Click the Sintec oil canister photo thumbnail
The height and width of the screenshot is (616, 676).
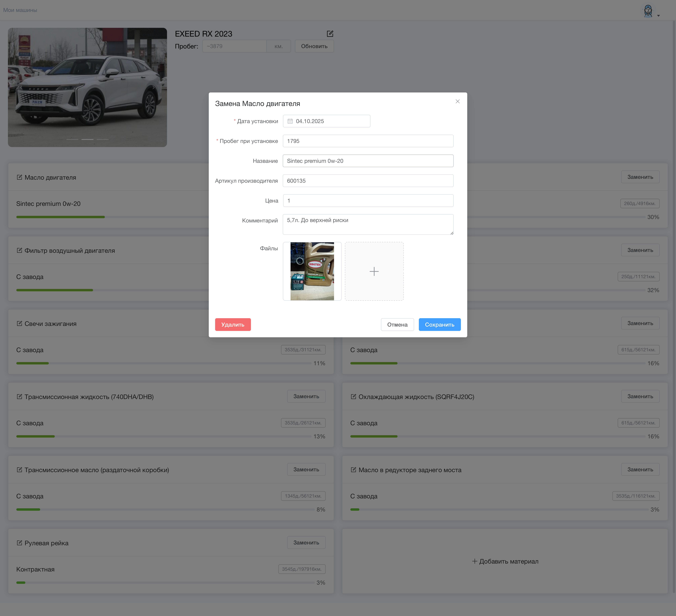pos(312,271)
